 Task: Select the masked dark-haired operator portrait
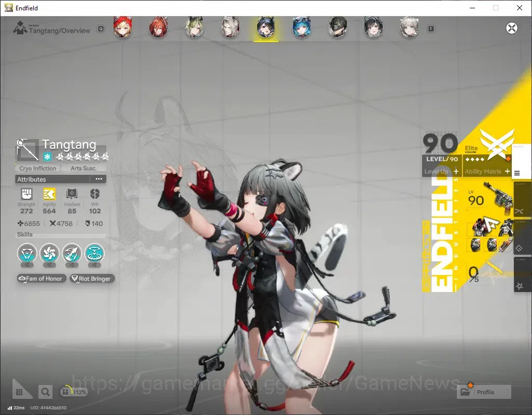338,27
